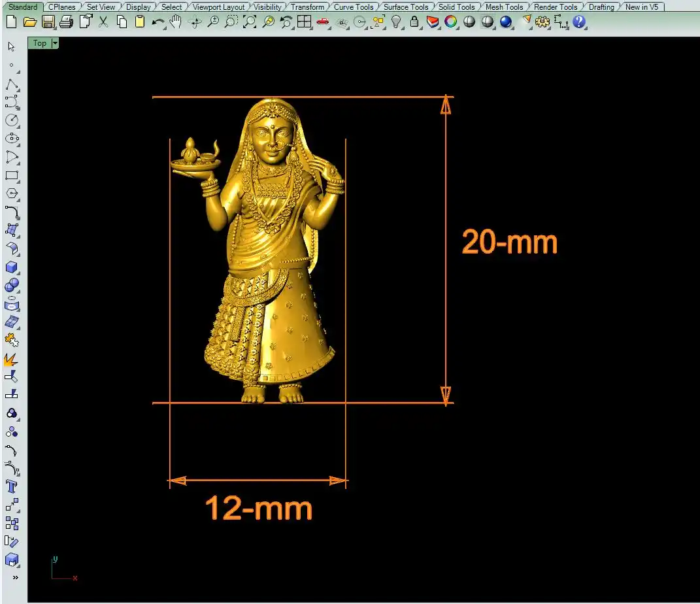Select the Text object tool
The image size is (700, 604).
click(x=11, y=486)
